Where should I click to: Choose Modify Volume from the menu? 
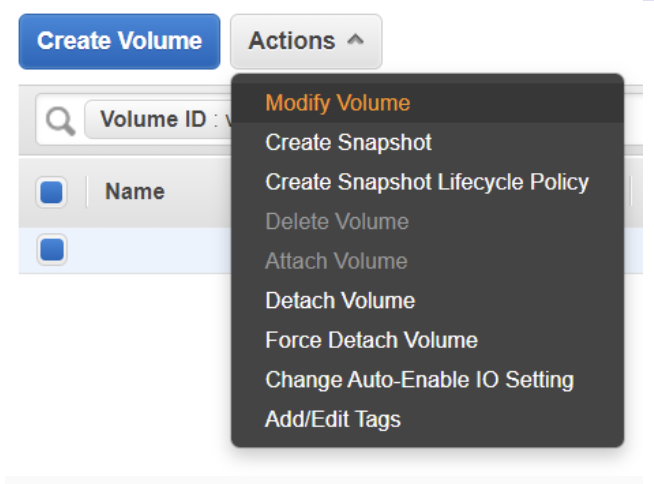coord(428,103)
